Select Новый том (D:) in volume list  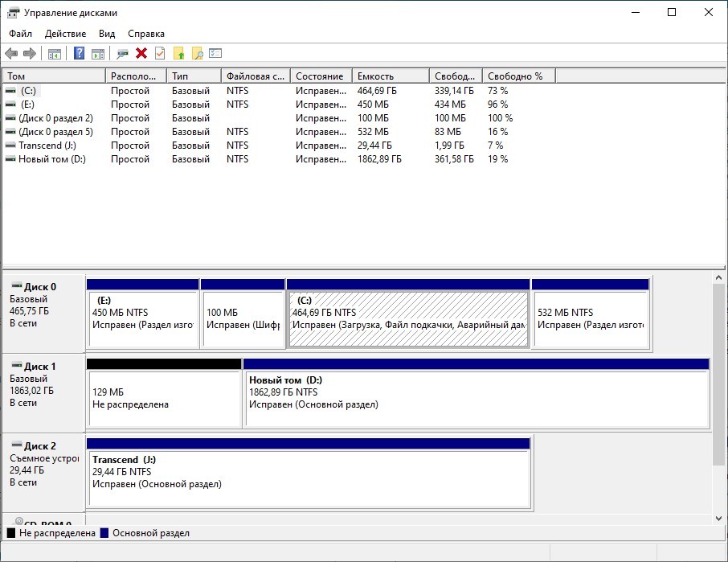tap(52, 159)
